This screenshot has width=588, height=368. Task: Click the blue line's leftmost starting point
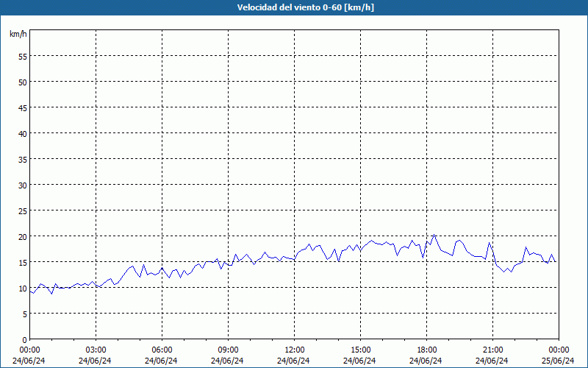[30, 291]
